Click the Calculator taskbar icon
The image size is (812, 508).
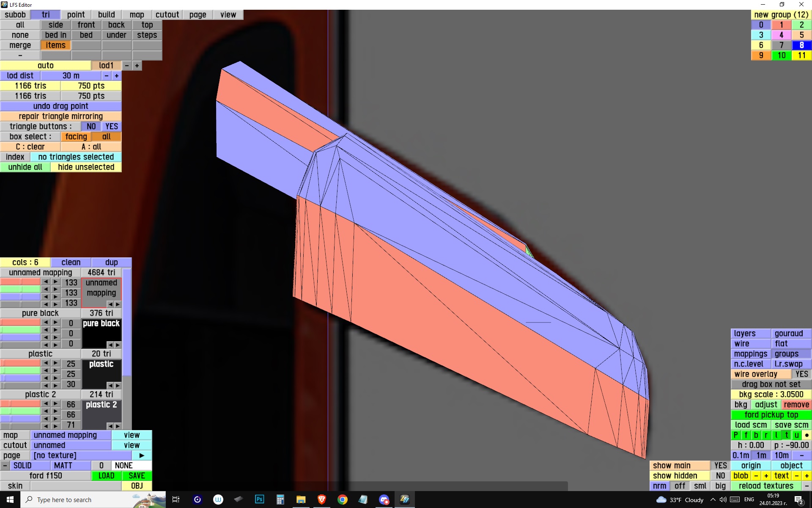(x=280, y=500)
